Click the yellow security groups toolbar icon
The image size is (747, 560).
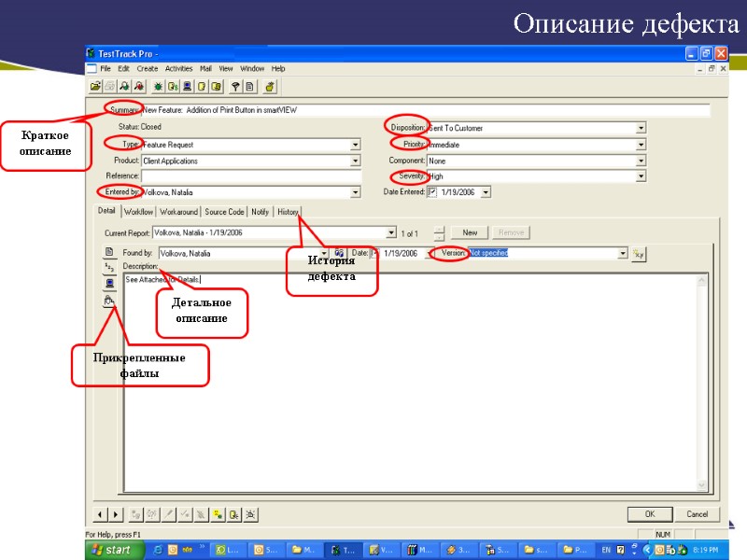(217, 86)
